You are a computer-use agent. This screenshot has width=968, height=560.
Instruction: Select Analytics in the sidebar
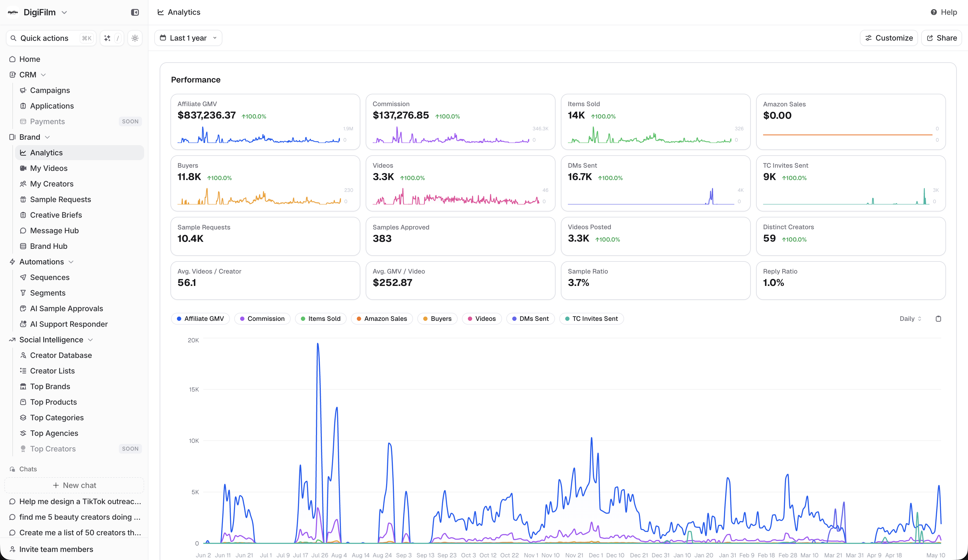pos(79,153)
